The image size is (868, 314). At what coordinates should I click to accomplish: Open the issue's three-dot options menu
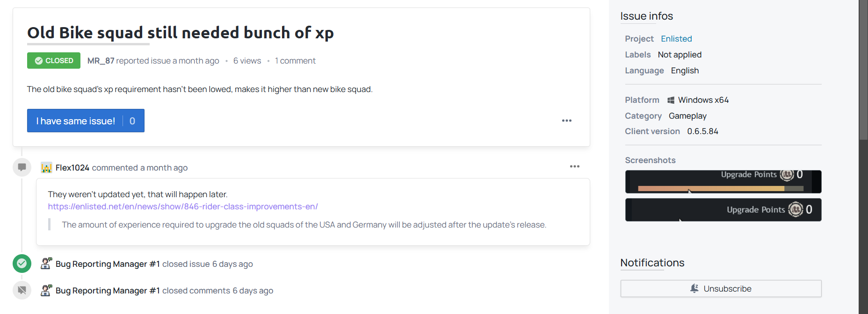pyautogui.click(x=567, y=121)
